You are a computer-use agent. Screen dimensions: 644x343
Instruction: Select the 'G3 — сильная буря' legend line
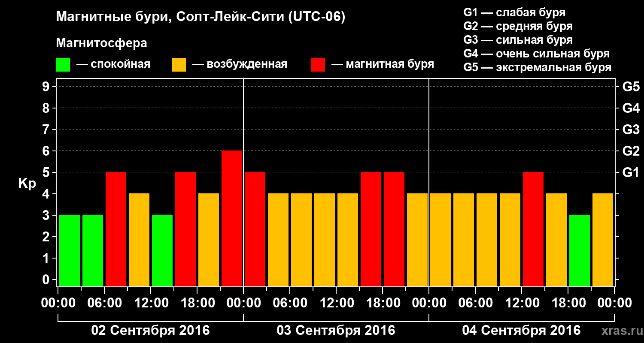(x=518, y=40)
